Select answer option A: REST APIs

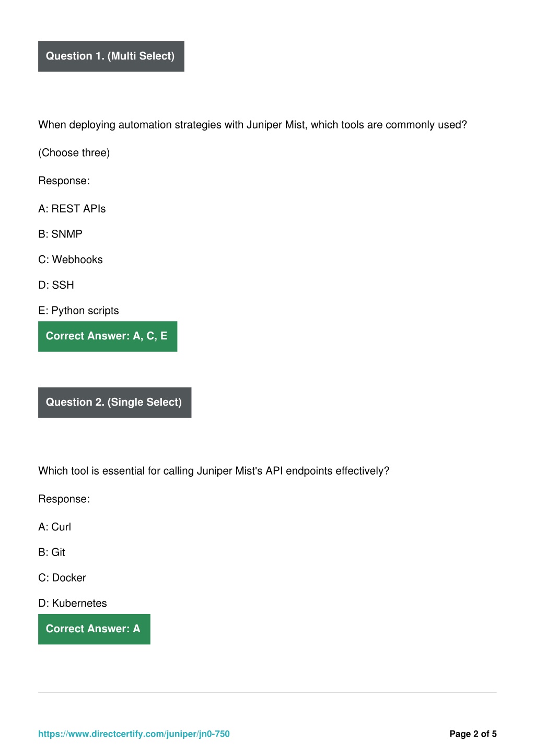[x=72, y=208]
